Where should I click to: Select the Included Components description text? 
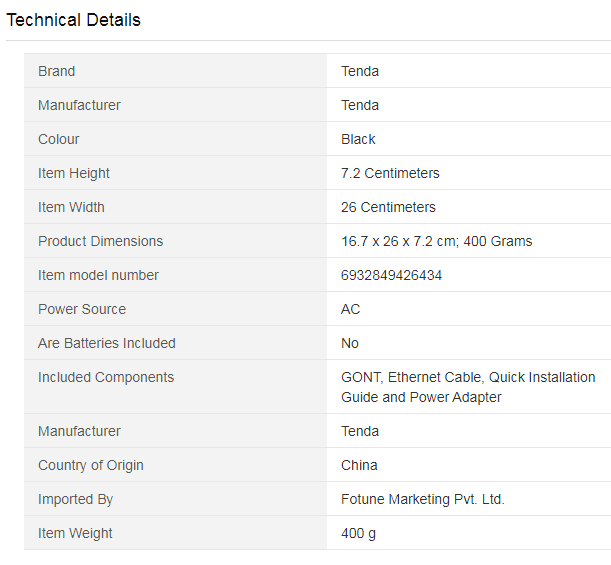[x=468, y=387]
